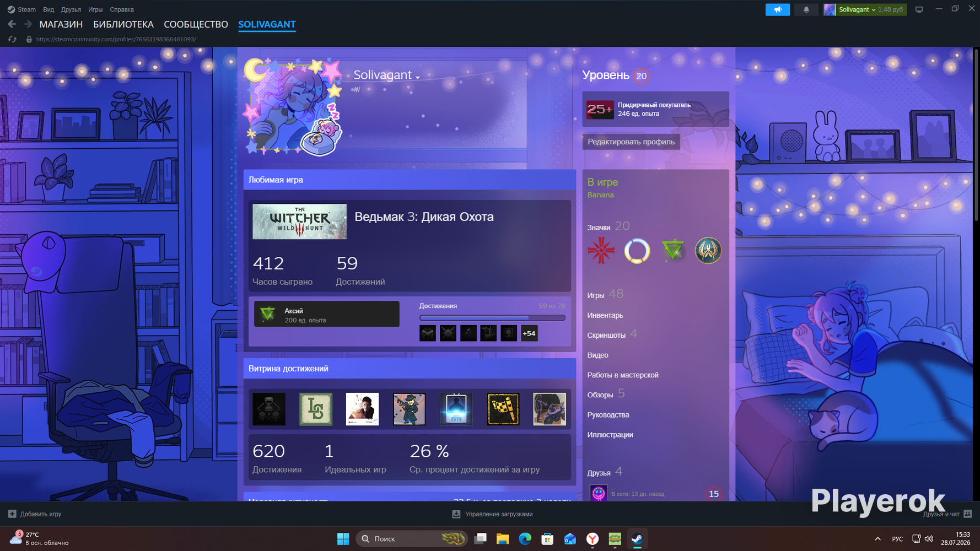This screenshot has width=980, height=551.
Task: Open the megaphone announcements button
Action: coord(778,9)
